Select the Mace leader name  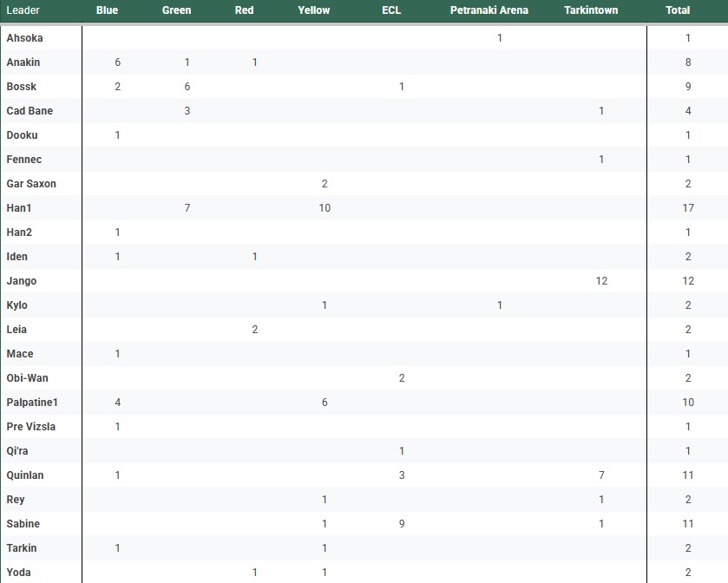tap(20, 354)
